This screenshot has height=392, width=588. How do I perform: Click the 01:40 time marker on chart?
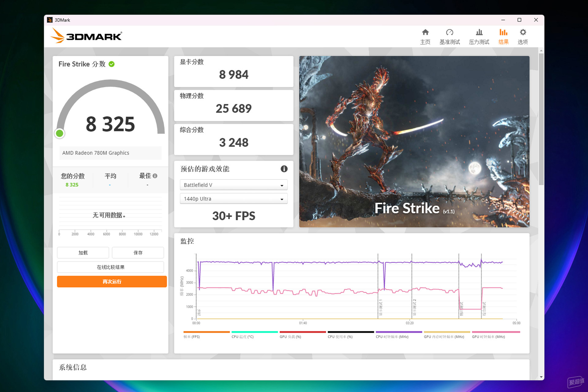pos(303,323)
